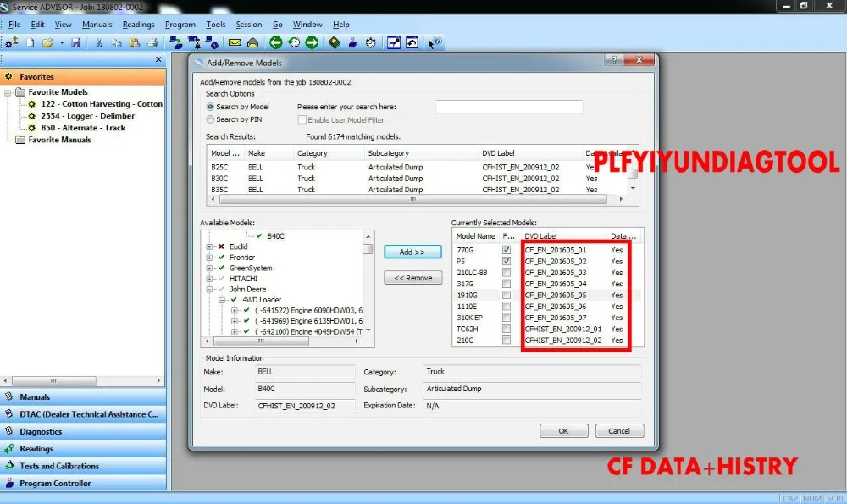
Task: Click the green diamond book manuals icon
Action: pos(335,42)
